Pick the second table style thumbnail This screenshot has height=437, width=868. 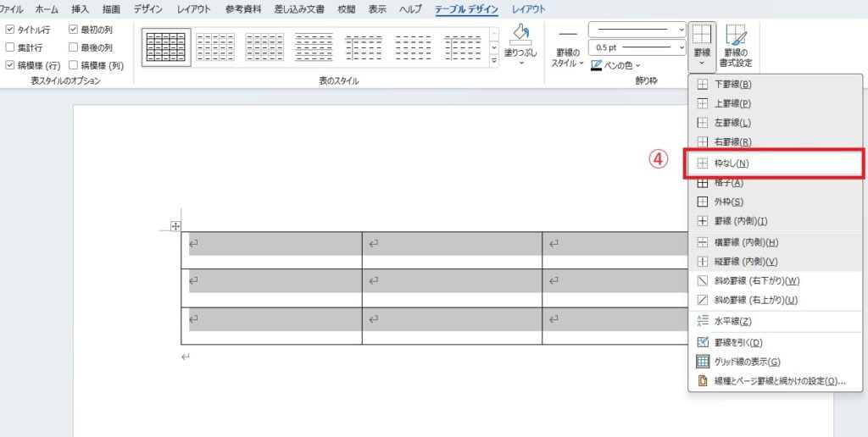click(216, 47)
